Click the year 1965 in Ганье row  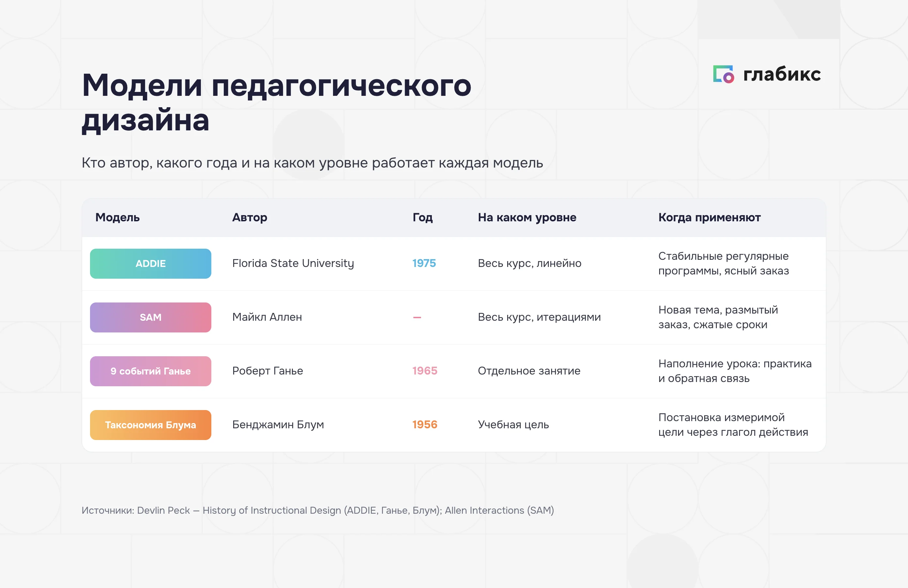coord(425,371)
